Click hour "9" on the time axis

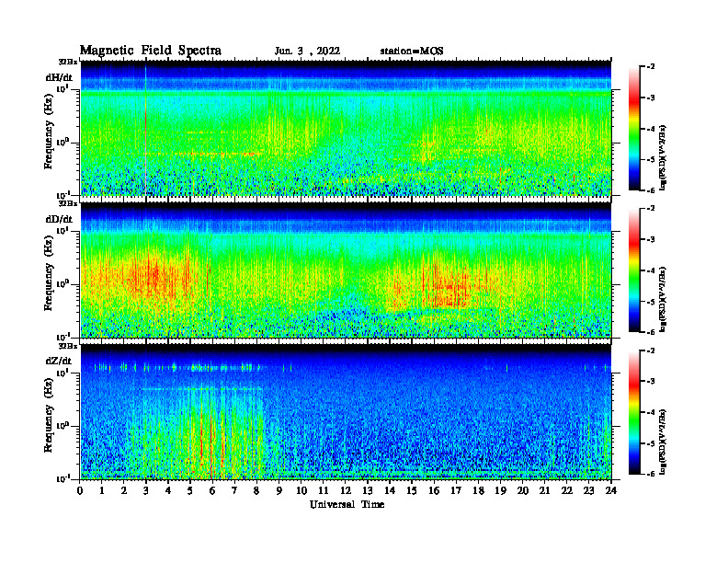coord(279,490)
